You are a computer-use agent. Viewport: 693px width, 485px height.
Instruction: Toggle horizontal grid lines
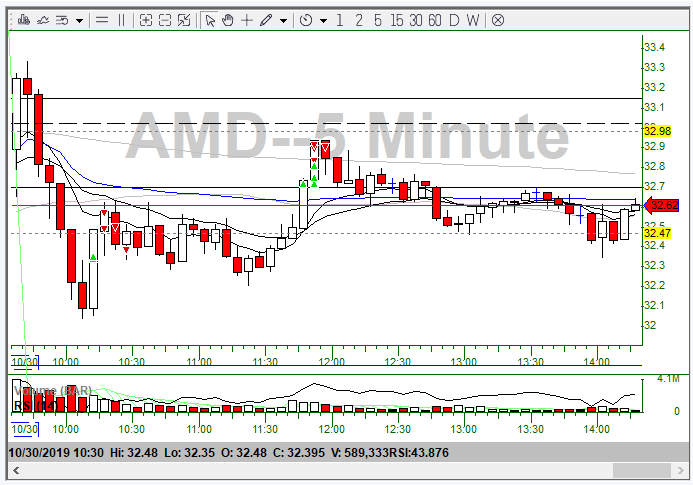101,20
